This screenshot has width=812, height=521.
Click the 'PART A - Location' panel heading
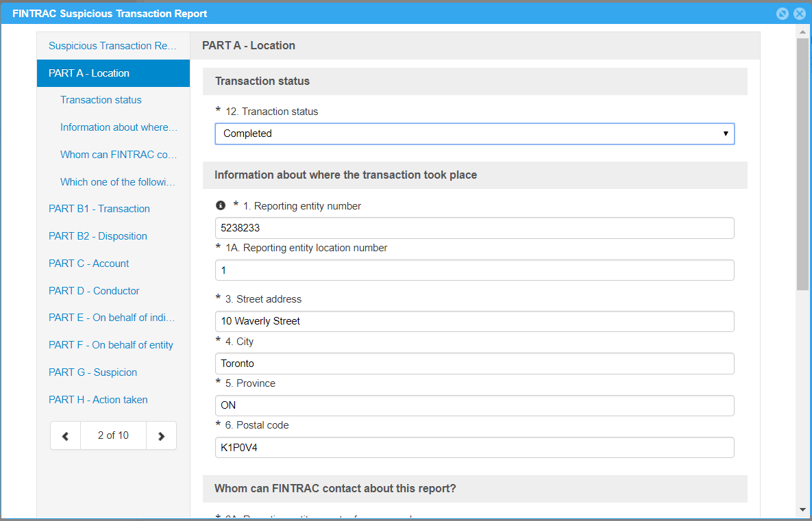click(249, 46)
